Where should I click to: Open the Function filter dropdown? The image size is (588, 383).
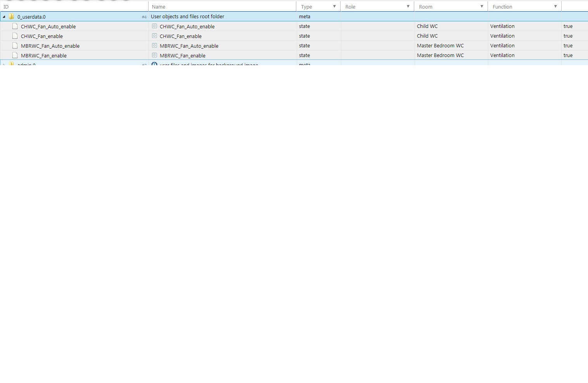555,6
